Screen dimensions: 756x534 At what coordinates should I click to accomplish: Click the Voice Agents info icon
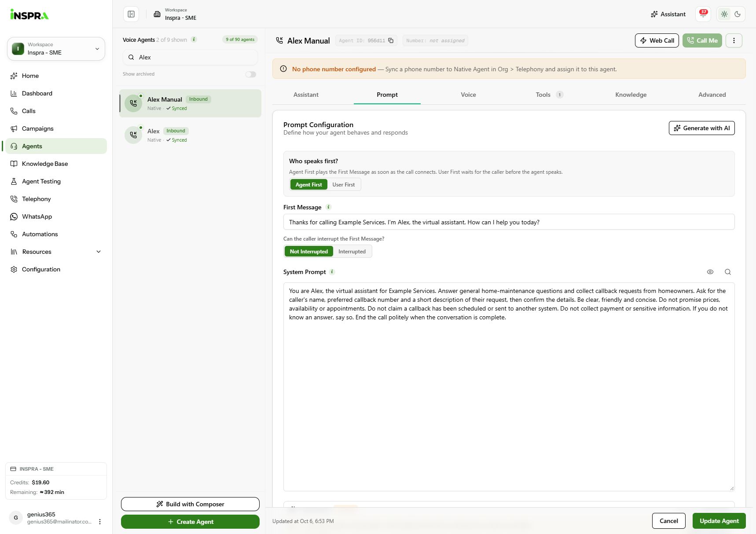tap(194, 40)
